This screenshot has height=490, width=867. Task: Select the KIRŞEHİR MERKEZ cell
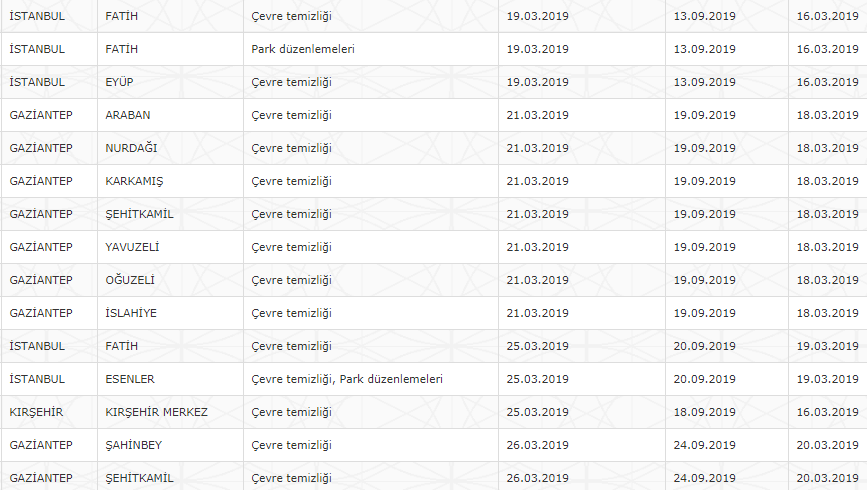click(x=170, y=412)
